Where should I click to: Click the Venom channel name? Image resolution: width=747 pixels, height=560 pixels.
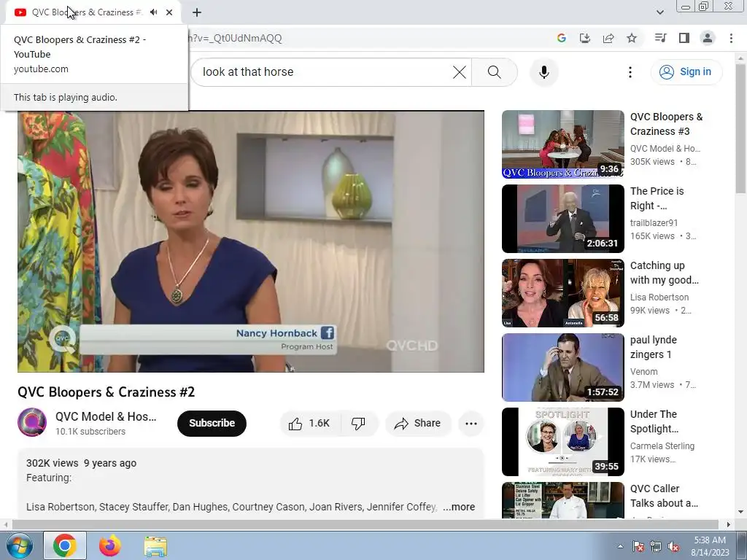(x=643, y=371)
